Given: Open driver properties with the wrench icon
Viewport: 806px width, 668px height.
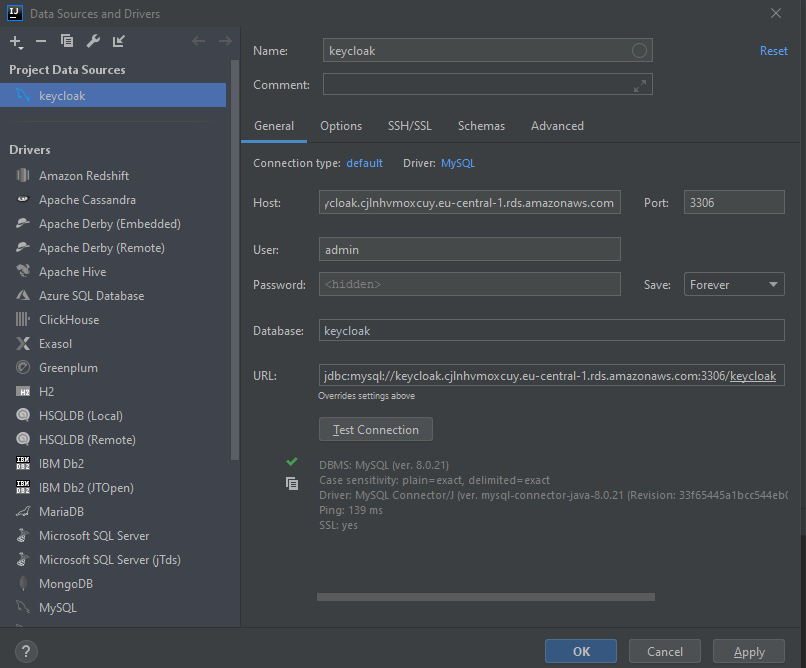Looking at the screenshot, I should click(92, 41).
